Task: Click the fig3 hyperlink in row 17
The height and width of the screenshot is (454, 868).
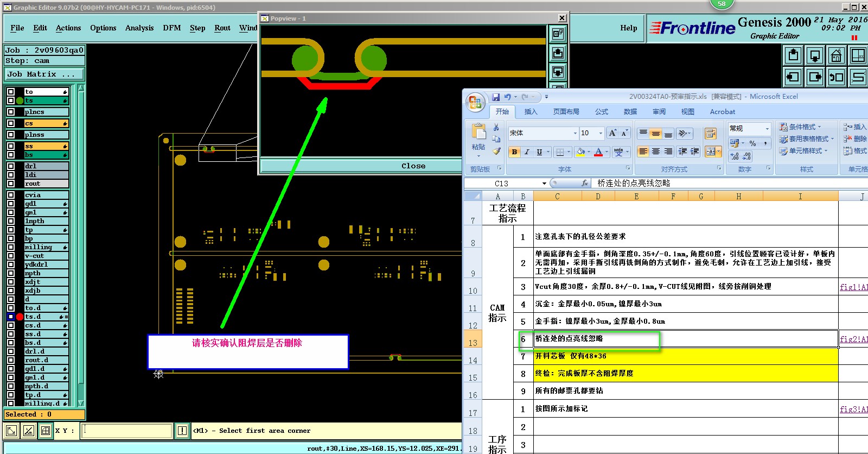Action: (853, 409)
